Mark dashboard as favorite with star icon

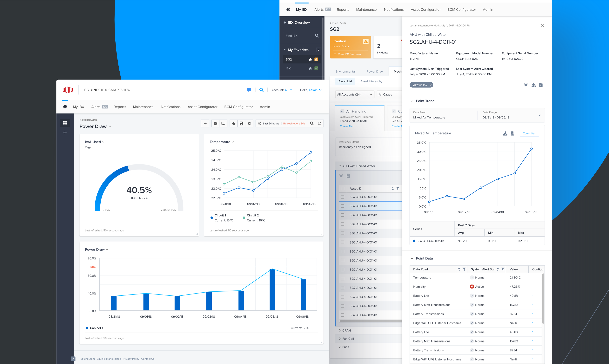point(234,123)
